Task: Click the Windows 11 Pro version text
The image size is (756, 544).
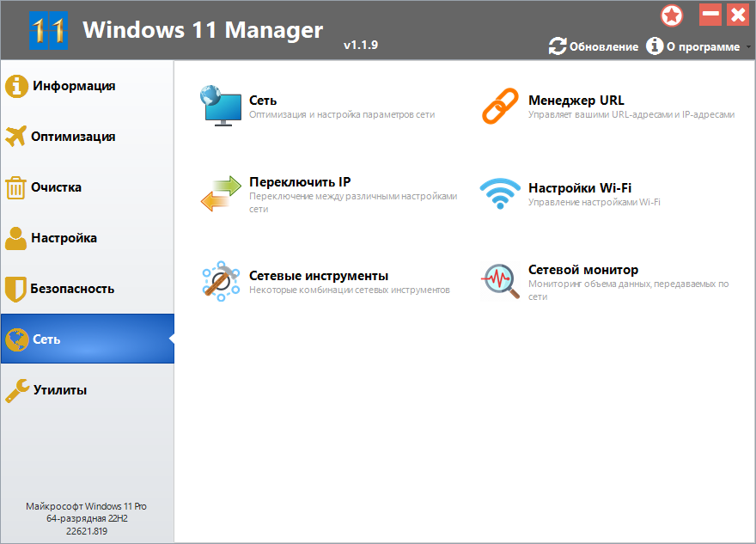Action: click(x=87, y=506)
